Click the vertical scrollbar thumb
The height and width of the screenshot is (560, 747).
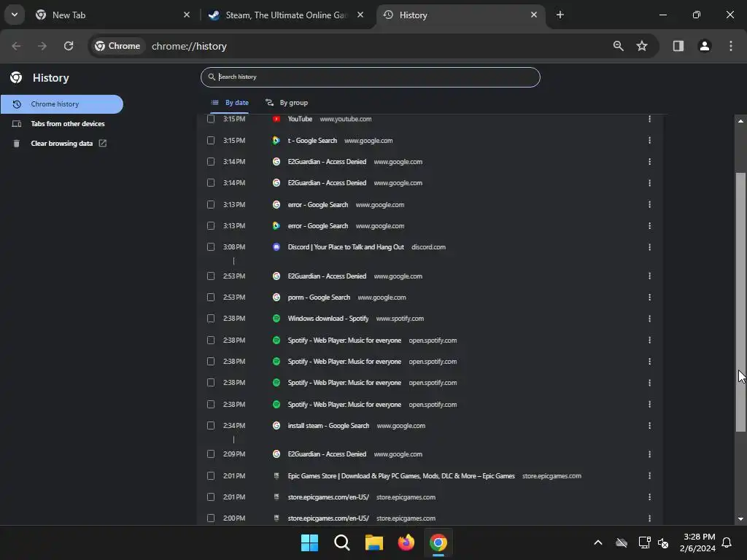pyautogui.click(x=740, y=303)
